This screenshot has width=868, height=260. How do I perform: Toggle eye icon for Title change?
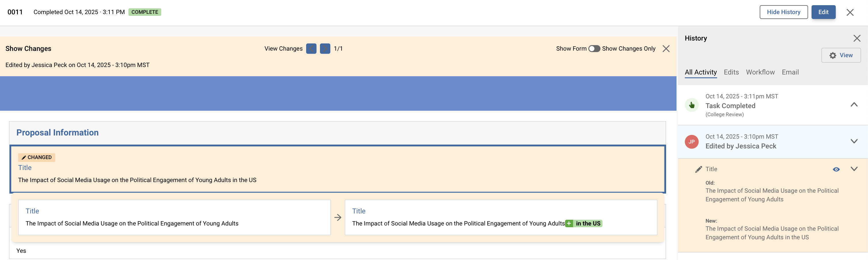[x=836, y=169]
